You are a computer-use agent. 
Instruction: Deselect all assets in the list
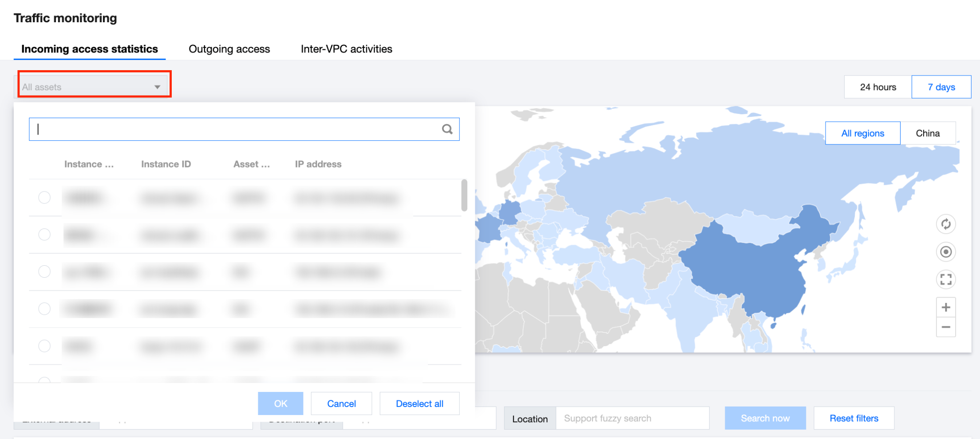(x=419, y=403)
